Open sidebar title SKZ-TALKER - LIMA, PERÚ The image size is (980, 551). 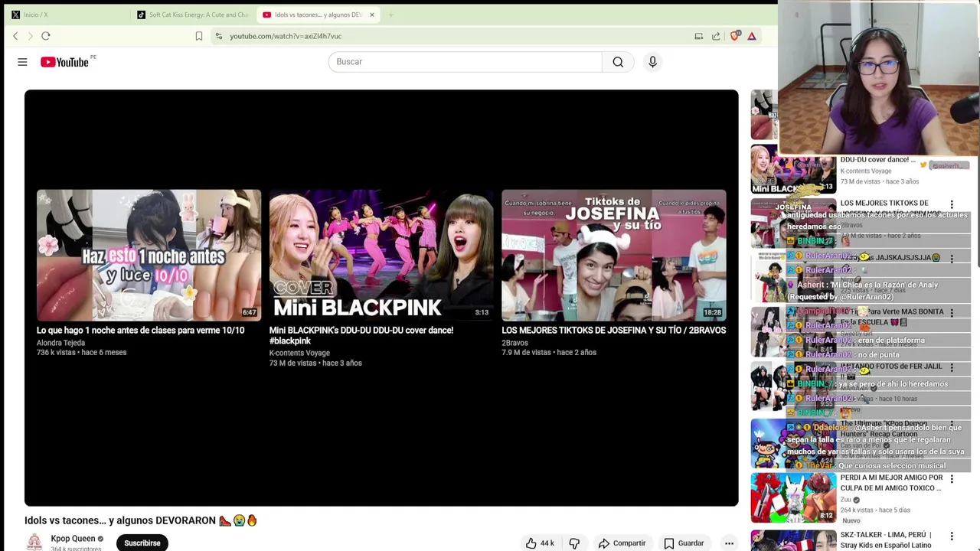click(x=886, y=540)
